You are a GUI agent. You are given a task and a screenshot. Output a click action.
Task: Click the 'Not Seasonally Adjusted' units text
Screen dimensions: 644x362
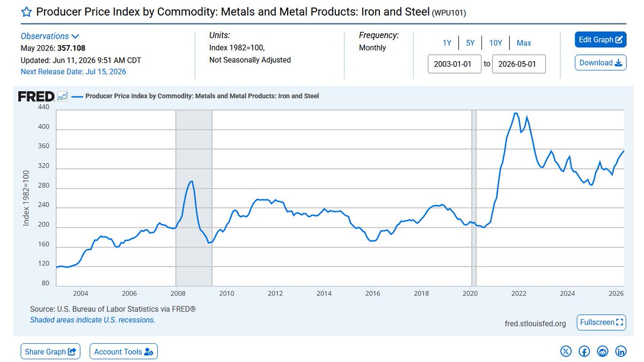[x=250, y=60]
